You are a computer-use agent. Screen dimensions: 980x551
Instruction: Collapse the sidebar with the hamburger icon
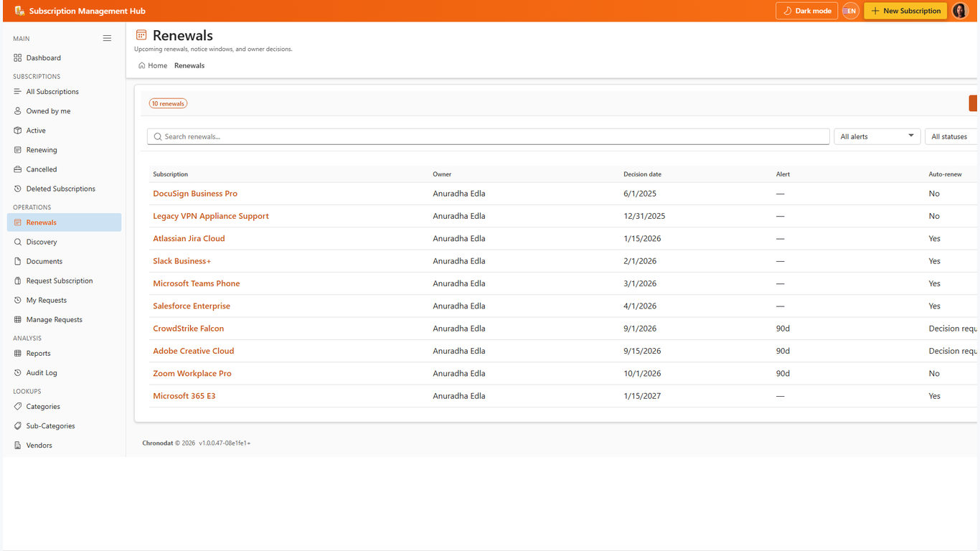pyautogui.click(x=107, y=38)
